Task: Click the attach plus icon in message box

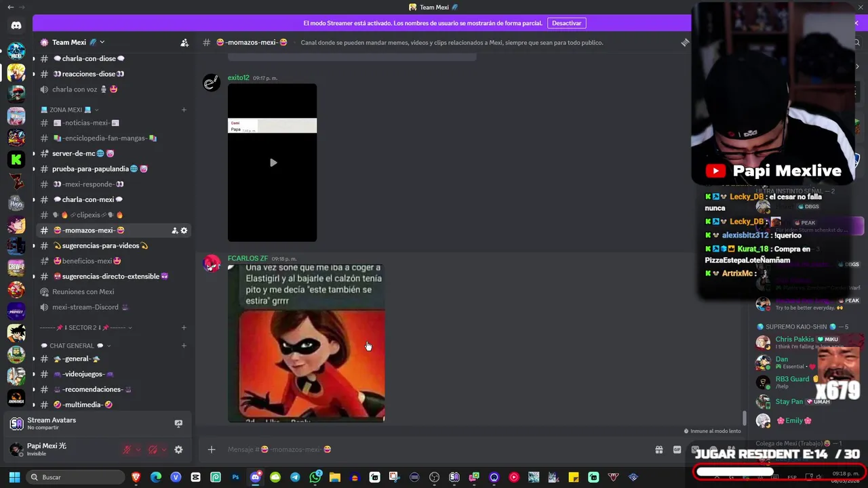Action: (212, 449)
